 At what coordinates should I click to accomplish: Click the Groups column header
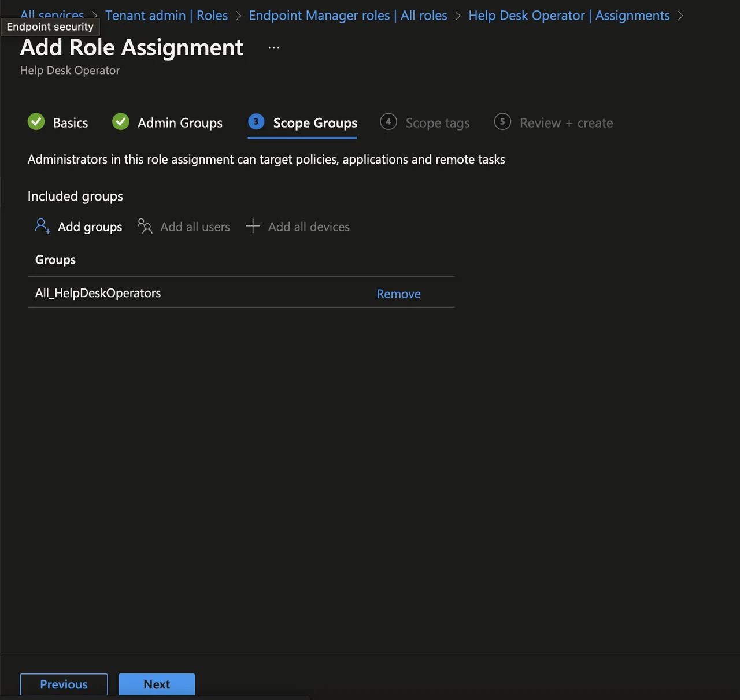coord(55,260)
